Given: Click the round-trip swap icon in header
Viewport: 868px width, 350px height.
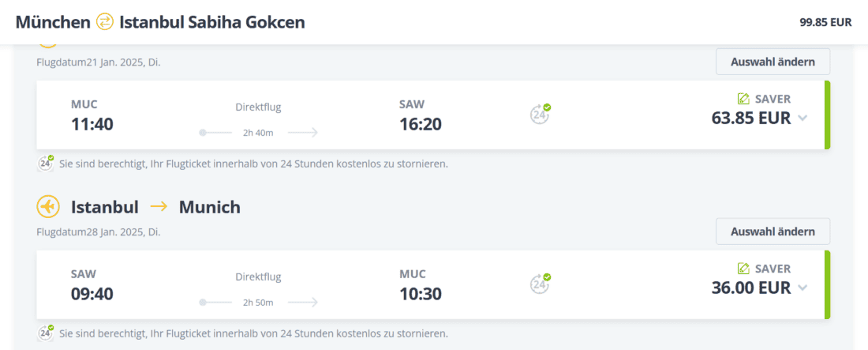Looking at the screenshot, I should pos(105,22).
